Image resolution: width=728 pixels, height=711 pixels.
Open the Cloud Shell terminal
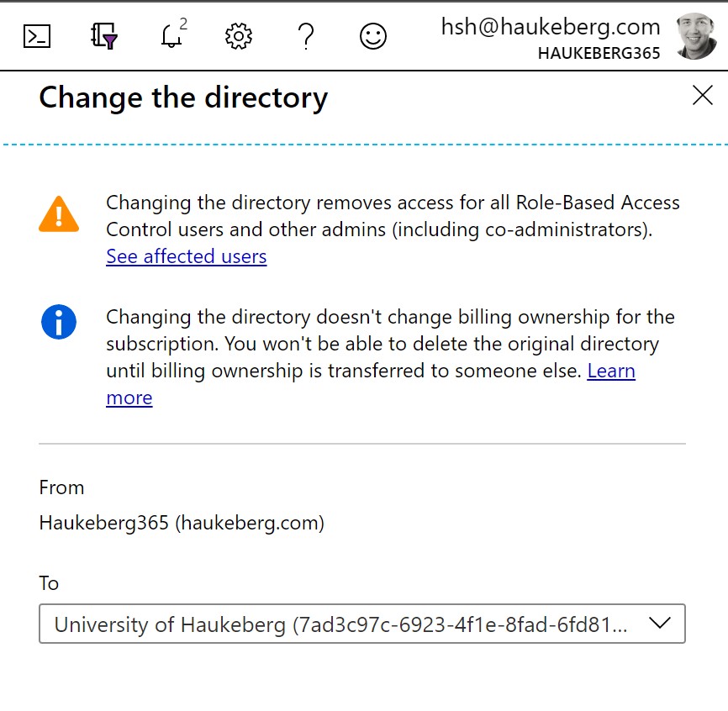pyautogui.click(x=37, y=36)
